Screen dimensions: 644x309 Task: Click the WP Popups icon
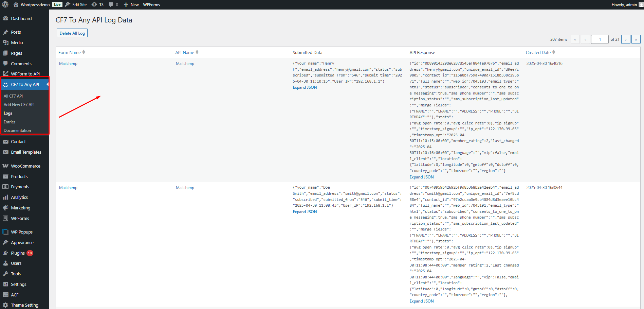click(x=5, y=232)
